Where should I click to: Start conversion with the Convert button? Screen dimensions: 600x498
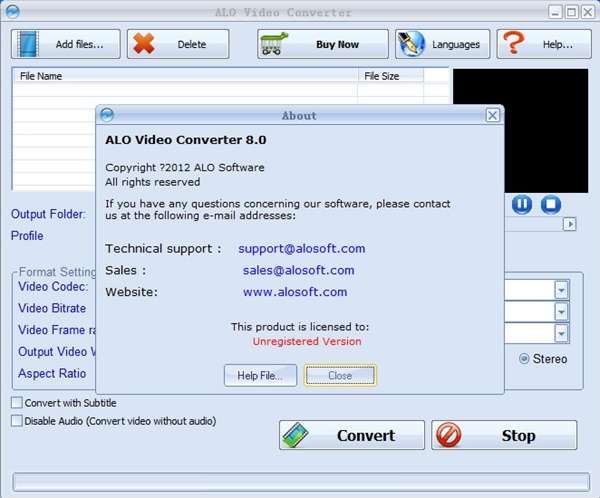click(352, 435)
